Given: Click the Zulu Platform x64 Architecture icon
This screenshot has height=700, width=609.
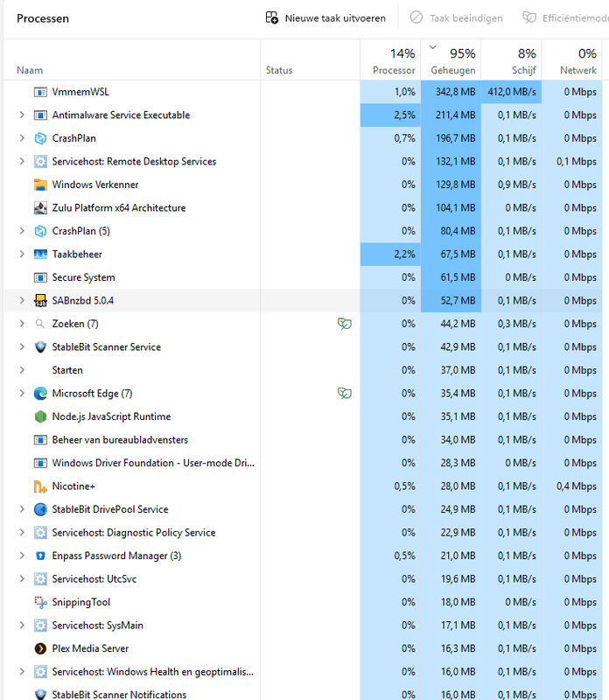Looking at the screenshot, I should [x=40, y=208].
